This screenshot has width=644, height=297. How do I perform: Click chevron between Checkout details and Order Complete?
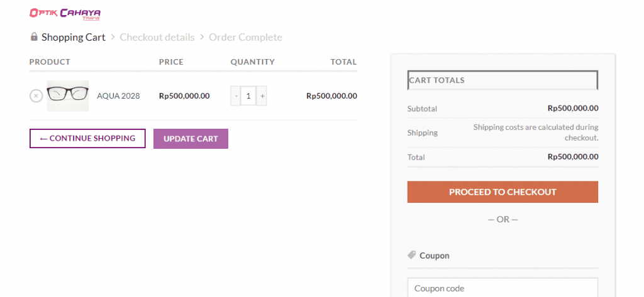pyautogui.click(x=202, y=38)
